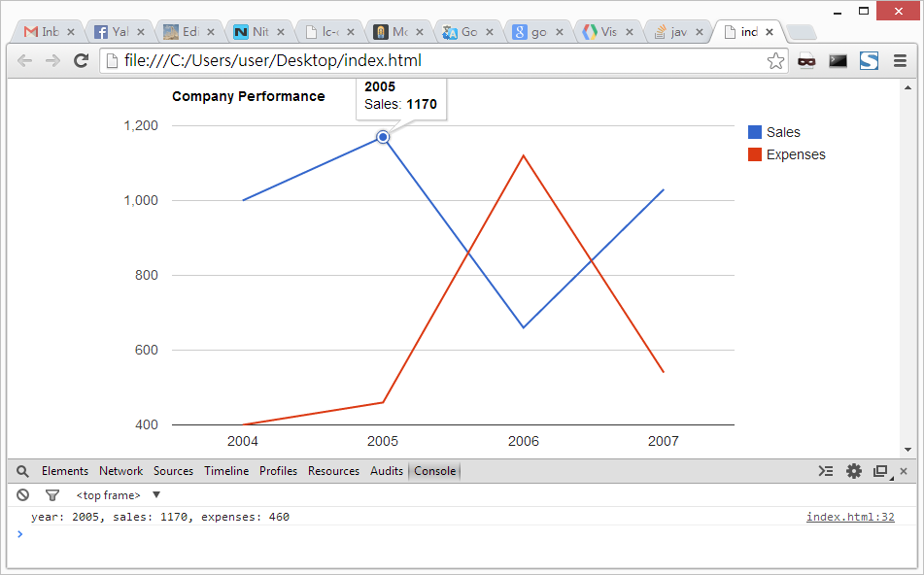The height and width of the screenshot is (575, 924).
Task: Open the console filter funnel
Action: click(x=52, y=495)
